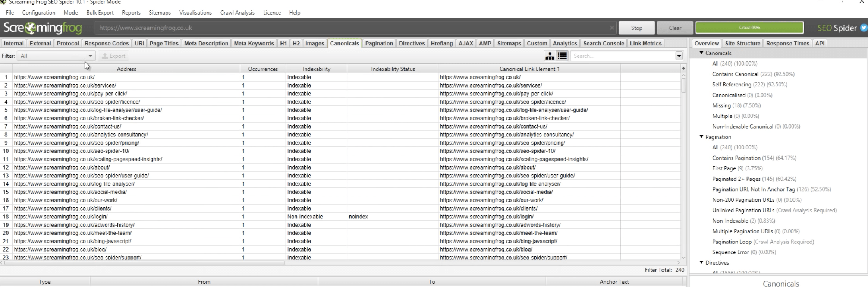Open search options dropdown arrow
The width and height of the screenshot is (868, 287).
point(679,56)
